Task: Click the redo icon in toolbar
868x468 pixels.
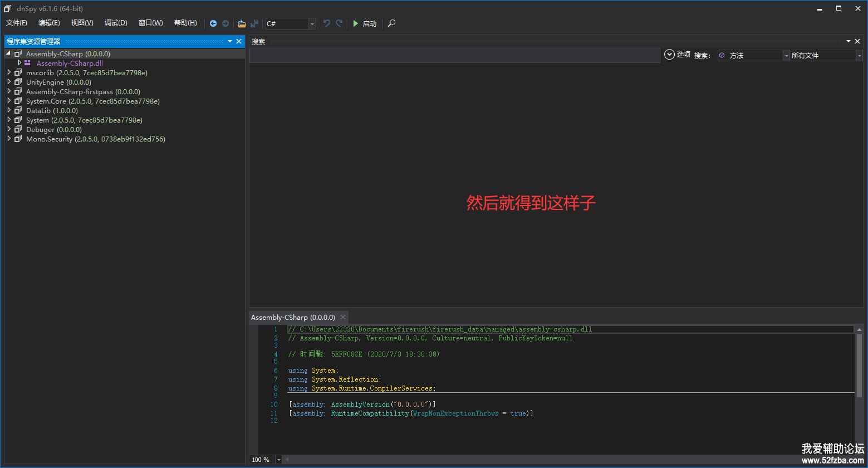Action: (x=339, y=23)
